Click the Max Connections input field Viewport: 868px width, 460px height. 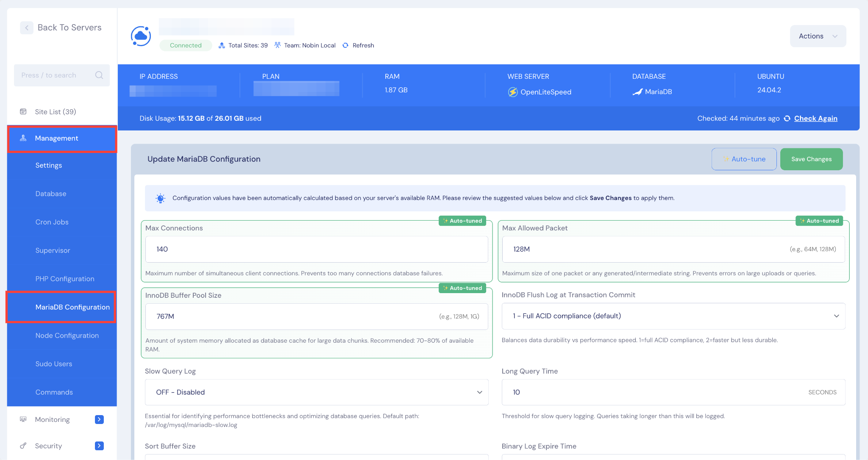pos(316,249)
